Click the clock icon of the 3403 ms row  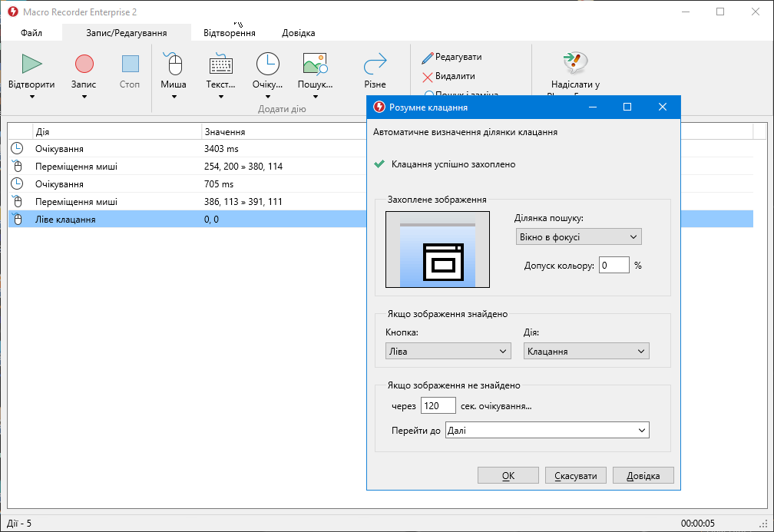click(17, 149)
